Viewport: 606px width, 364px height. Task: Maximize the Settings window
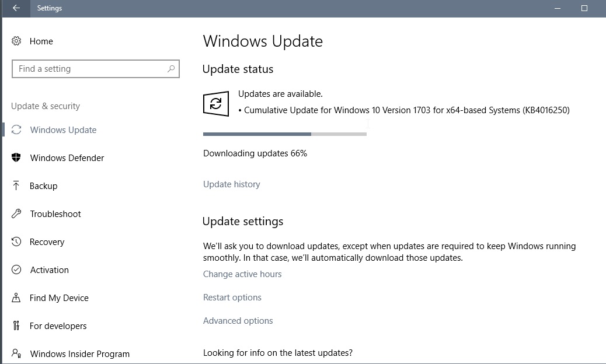tap(584, 8)
